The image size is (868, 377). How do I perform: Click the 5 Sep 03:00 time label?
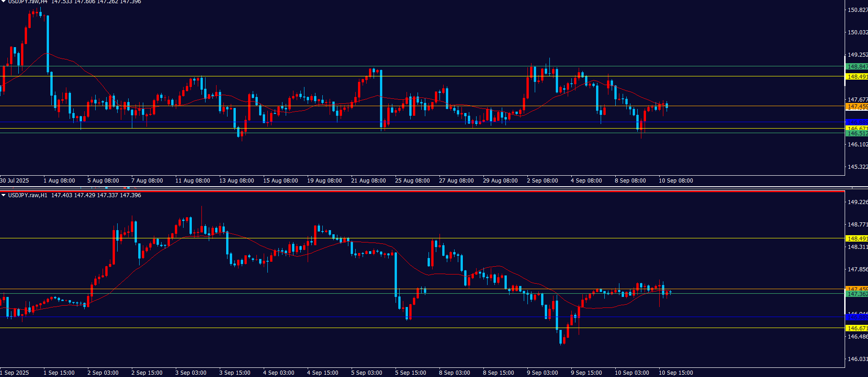click(366, 373)
